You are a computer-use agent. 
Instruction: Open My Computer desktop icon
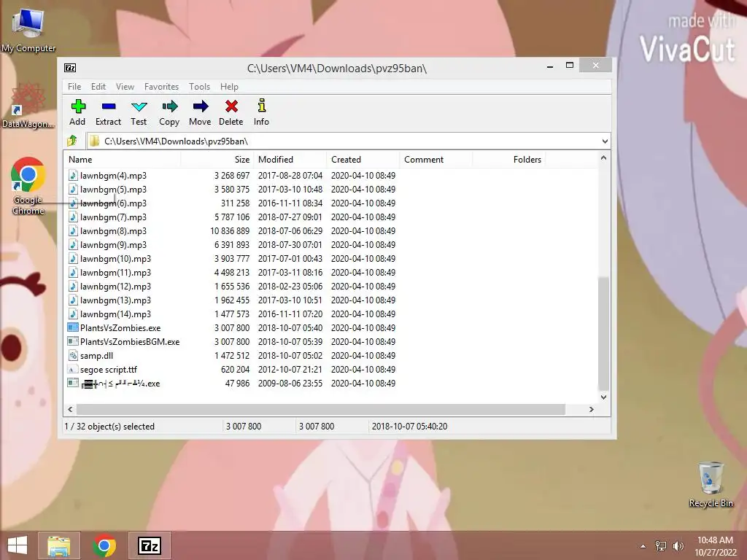tap(28, 30)
